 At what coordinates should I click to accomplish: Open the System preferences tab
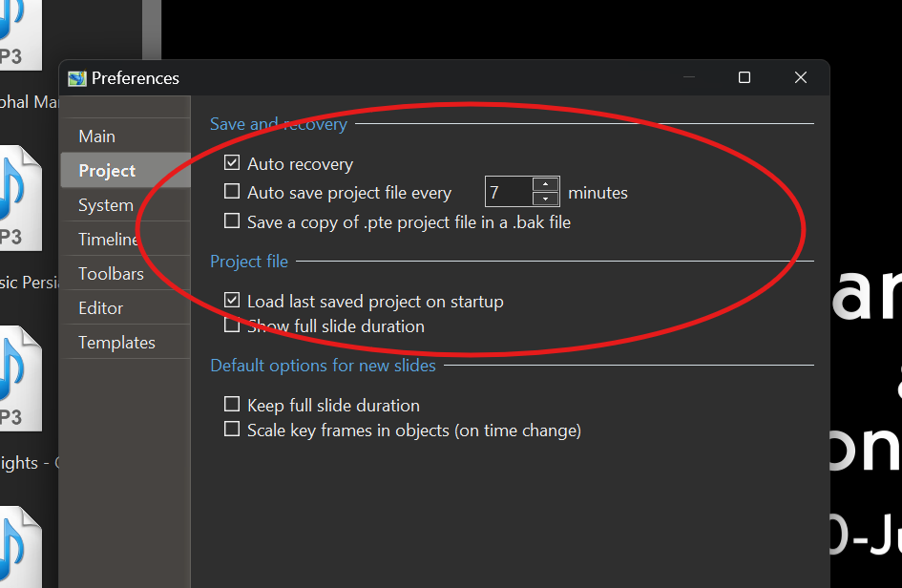[x=106, y=205]
